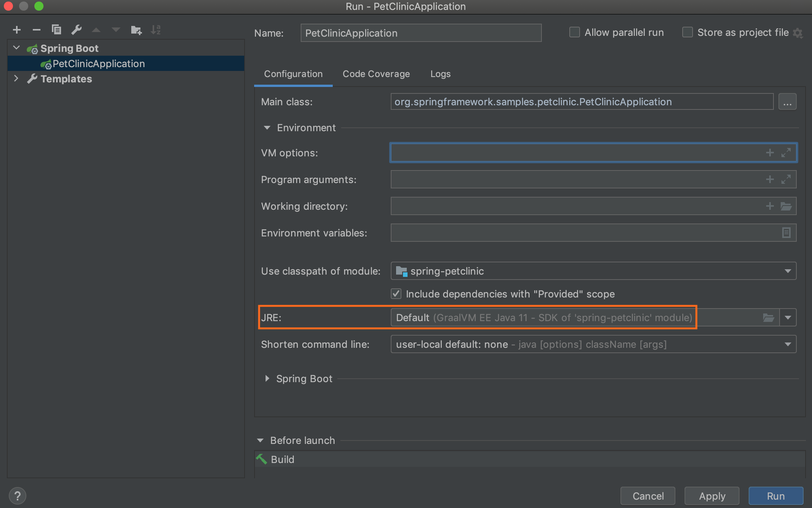
Task: Open the Logs tab
Action: pos(440,74)
